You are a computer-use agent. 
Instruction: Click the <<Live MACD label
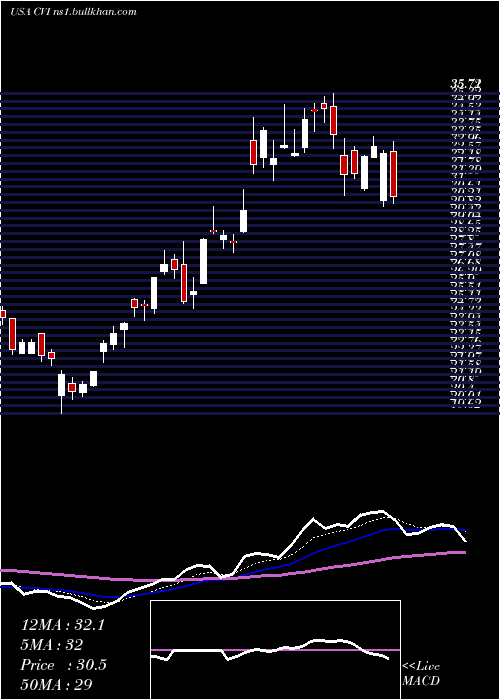(421, 674)
